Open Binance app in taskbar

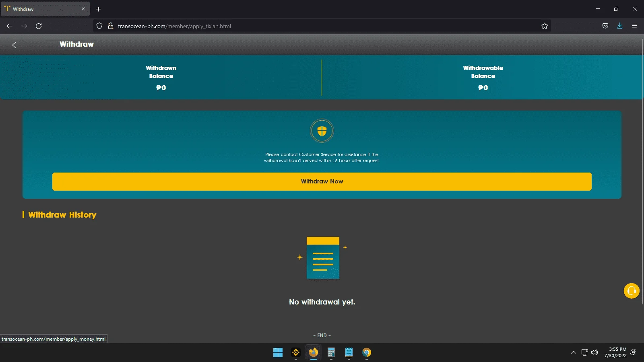point(296,353)
